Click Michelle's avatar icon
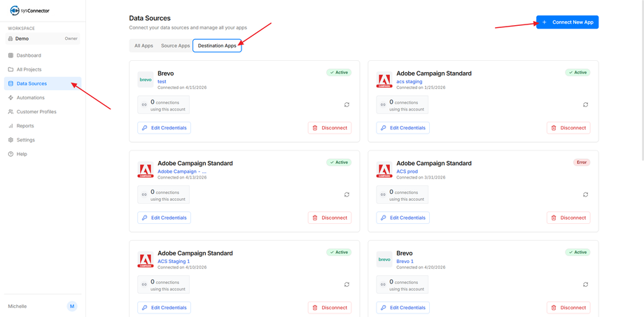This screenshot has height=317, width=644. click(x=72, y=307)
